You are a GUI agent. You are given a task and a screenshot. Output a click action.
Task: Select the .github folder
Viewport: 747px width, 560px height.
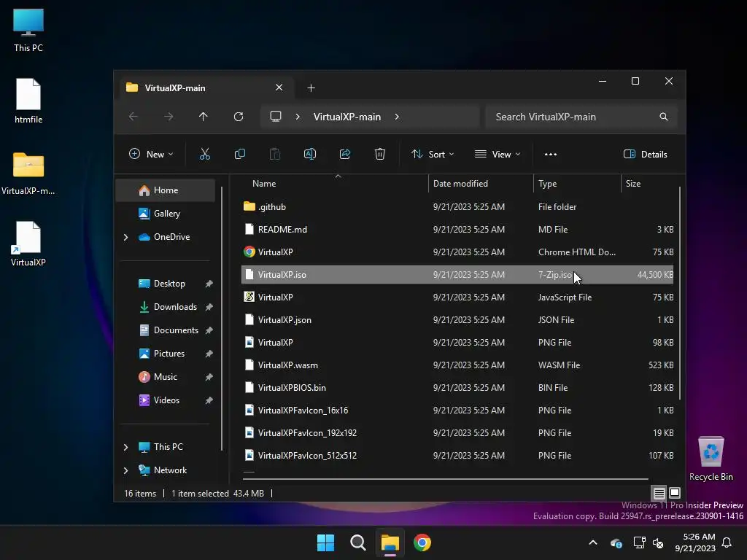coord(457,206)
